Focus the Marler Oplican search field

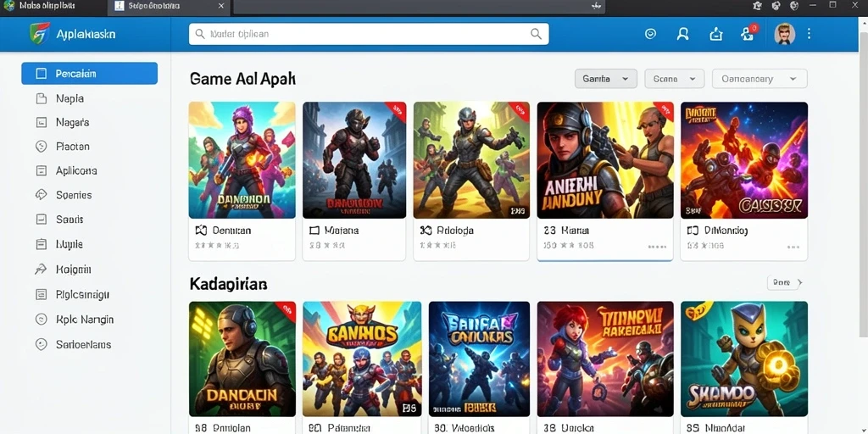(369, 34)
